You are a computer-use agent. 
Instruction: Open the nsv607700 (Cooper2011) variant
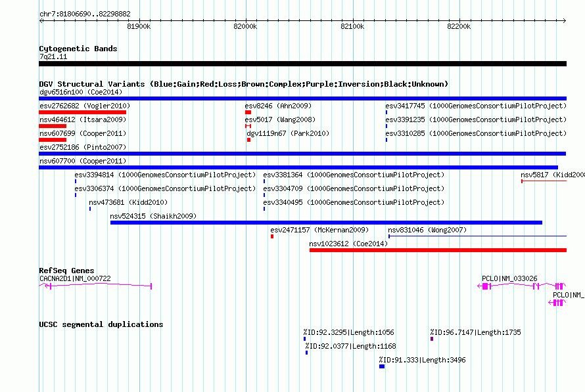click(83, 161)
